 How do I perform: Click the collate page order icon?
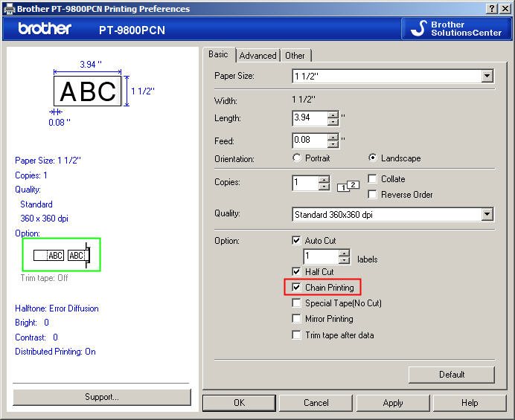pos(347,187)
